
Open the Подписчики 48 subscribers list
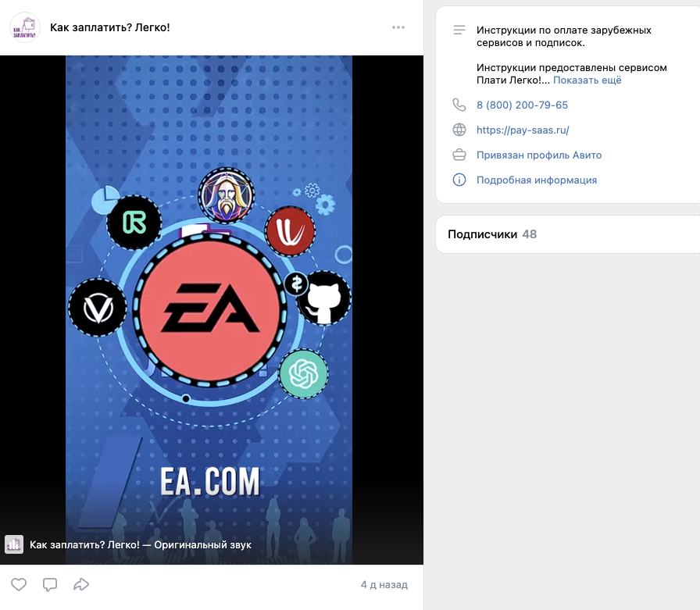(492, 234)
